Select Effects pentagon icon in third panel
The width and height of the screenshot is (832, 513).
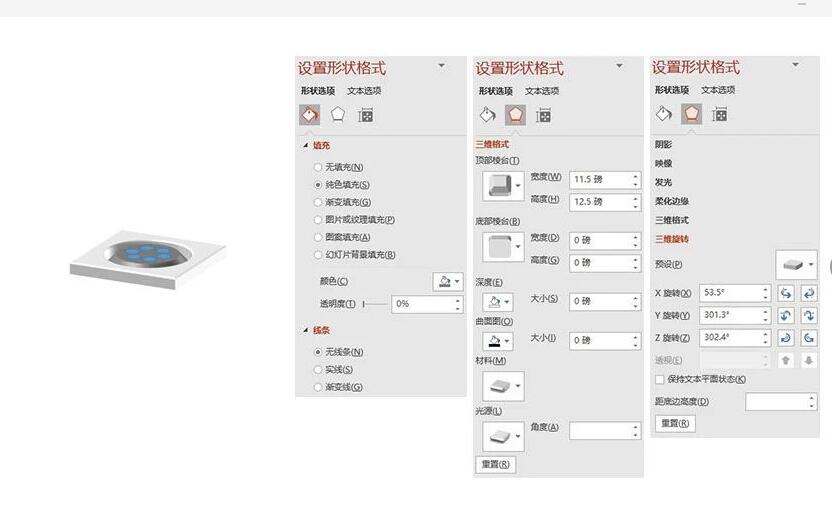coord(691,114)
